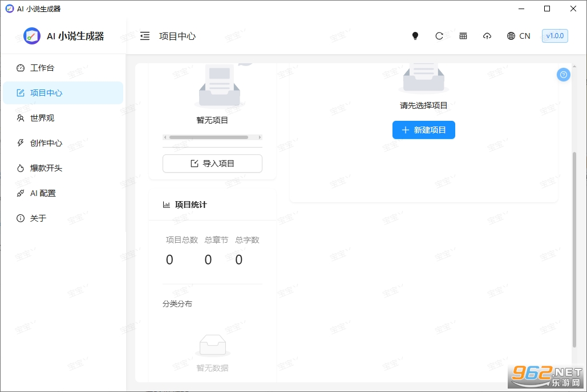The image size is (587, 392).
Task: Click the 分类分布 heading
Action: (177, 304)
